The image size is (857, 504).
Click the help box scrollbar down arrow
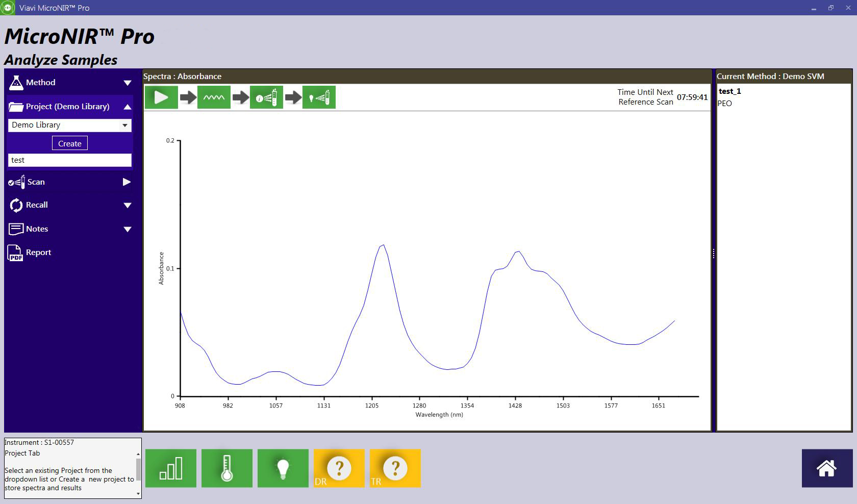tap(138, 494)
